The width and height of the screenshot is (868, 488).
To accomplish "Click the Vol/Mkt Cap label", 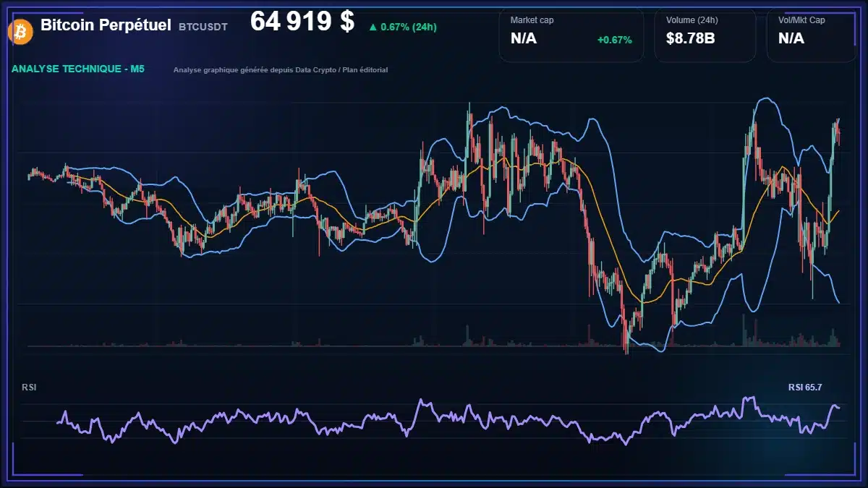I will [x=801, y=20].
